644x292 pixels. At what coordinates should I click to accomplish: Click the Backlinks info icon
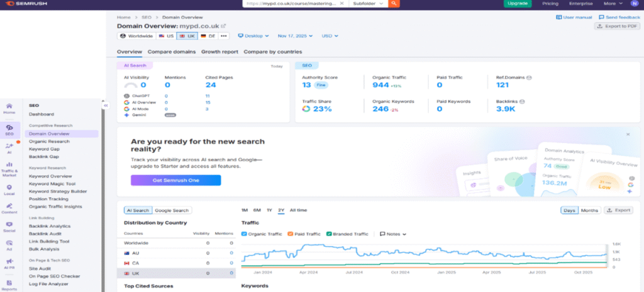click(x=521, y=101)
